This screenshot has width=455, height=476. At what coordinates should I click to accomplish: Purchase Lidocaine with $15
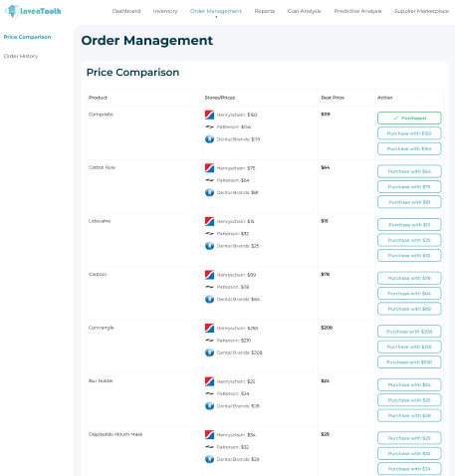point(409,225)
